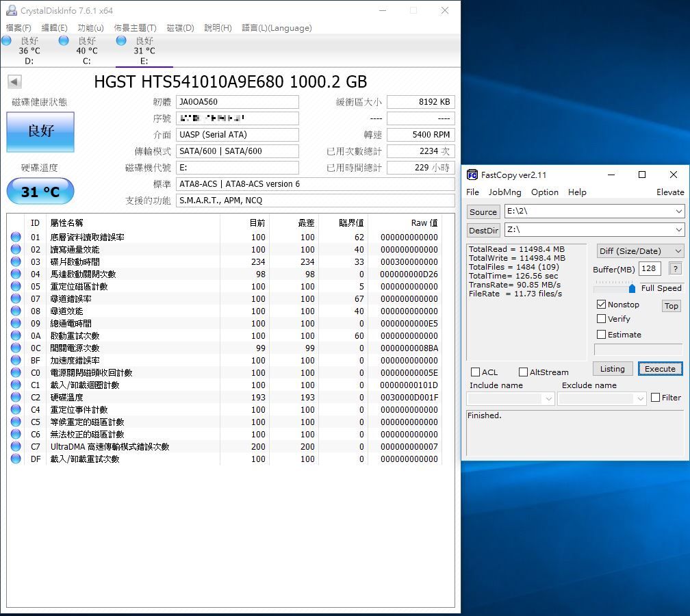Click status orb for attribute 03 row
Viewport: 690px width, 616px height.
click(x=16, y=261)
